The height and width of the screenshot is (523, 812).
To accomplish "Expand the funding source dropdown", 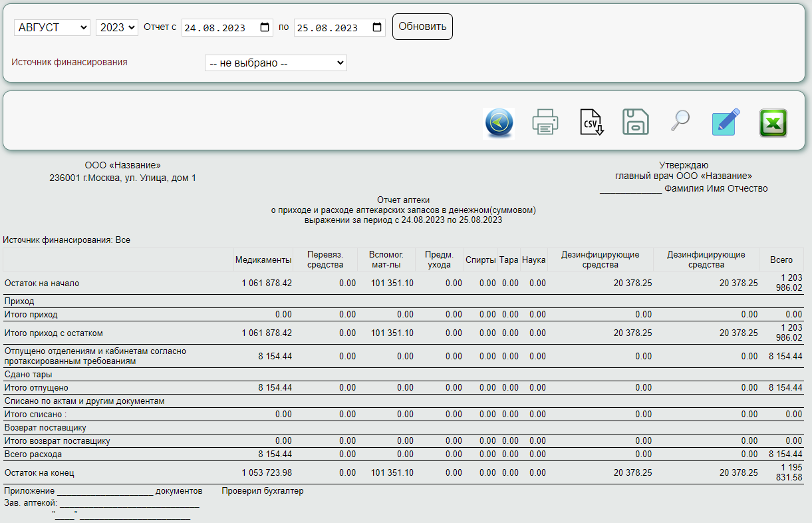I will point(275,63).
